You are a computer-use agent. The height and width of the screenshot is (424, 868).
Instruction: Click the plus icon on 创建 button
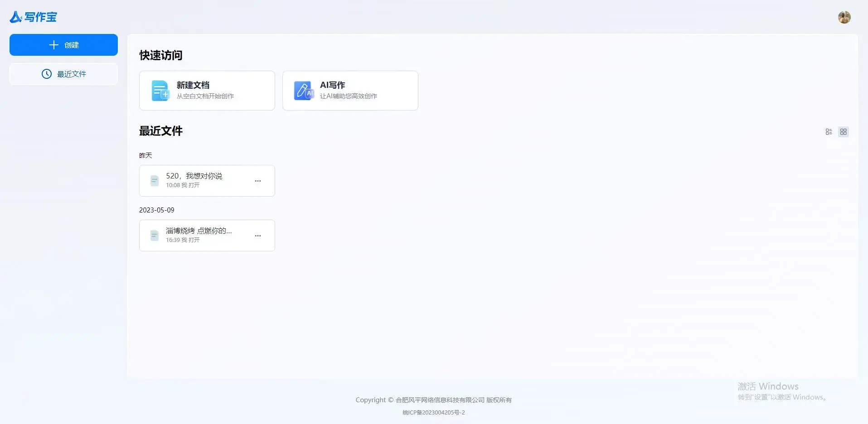[53, 45]
